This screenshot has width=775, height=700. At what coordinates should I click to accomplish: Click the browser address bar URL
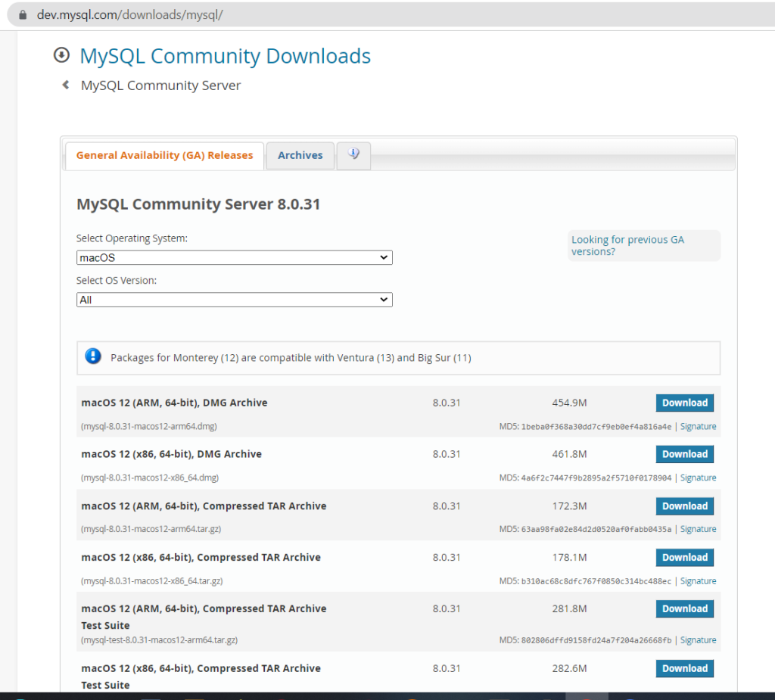point(130,15)
